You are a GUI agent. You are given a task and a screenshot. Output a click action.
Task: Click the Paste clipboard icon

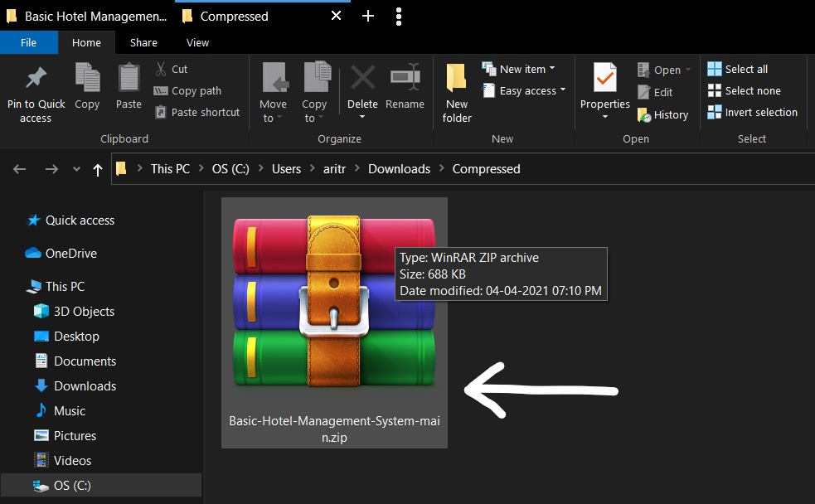coord(129,77)
